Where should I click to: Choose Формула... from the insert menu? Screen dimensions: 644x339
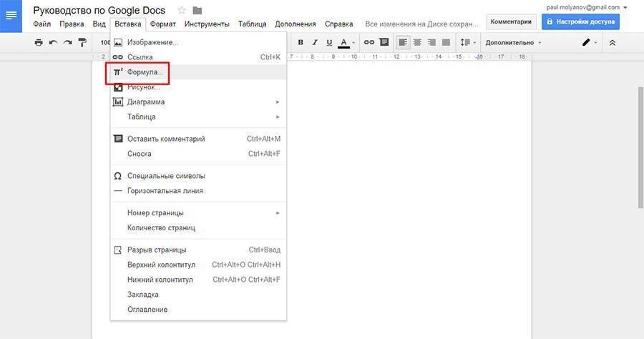[x=198, y=72]
